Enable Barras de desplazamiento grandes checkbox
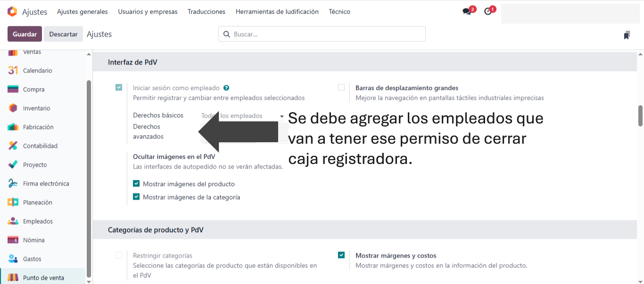 [x=341, y=87]
